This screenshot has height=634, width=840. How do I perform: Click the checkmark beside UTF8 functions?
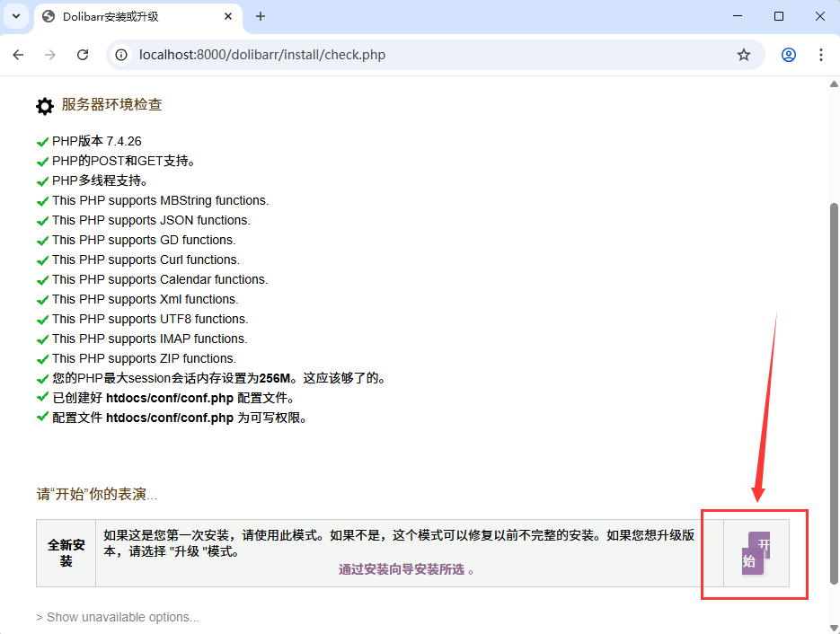43,321
